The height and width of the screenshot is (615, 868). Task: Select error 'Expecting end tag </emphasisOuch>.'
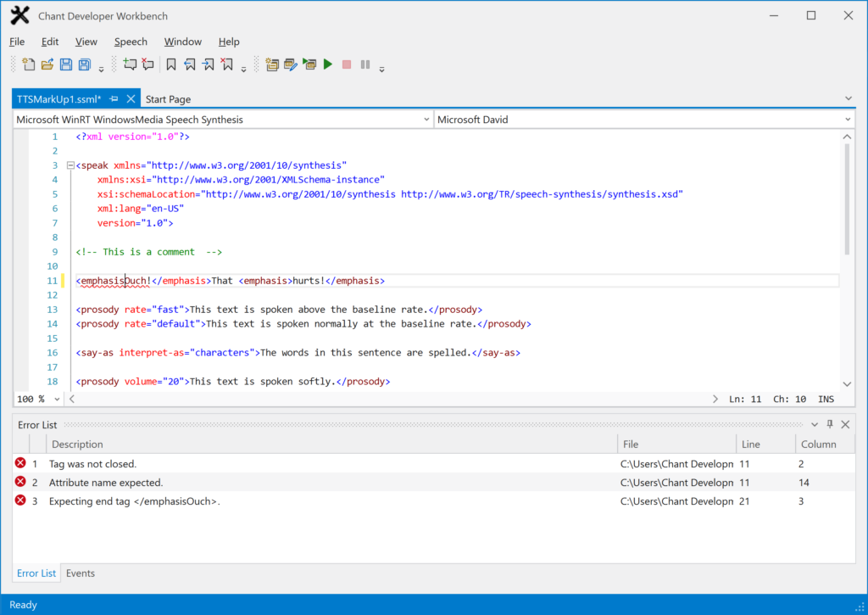point(434,500)
